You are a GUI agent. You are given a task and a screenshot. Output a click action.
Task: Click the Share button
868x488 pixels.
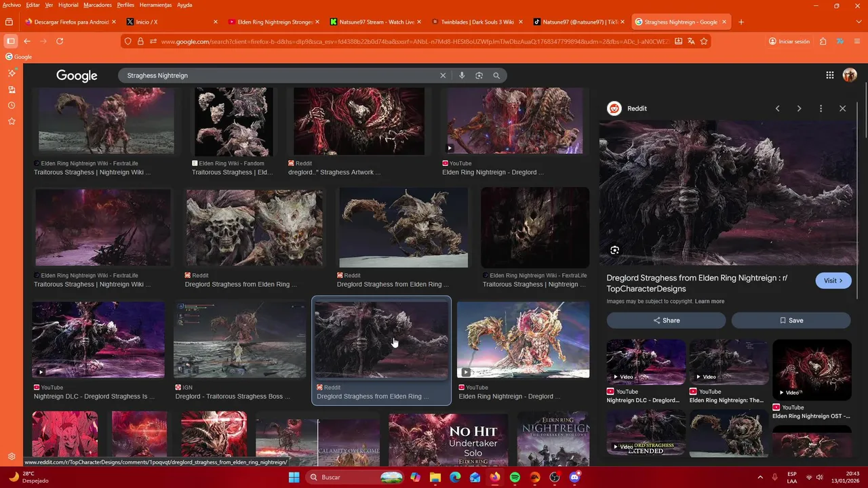click(x=666, y=320)
